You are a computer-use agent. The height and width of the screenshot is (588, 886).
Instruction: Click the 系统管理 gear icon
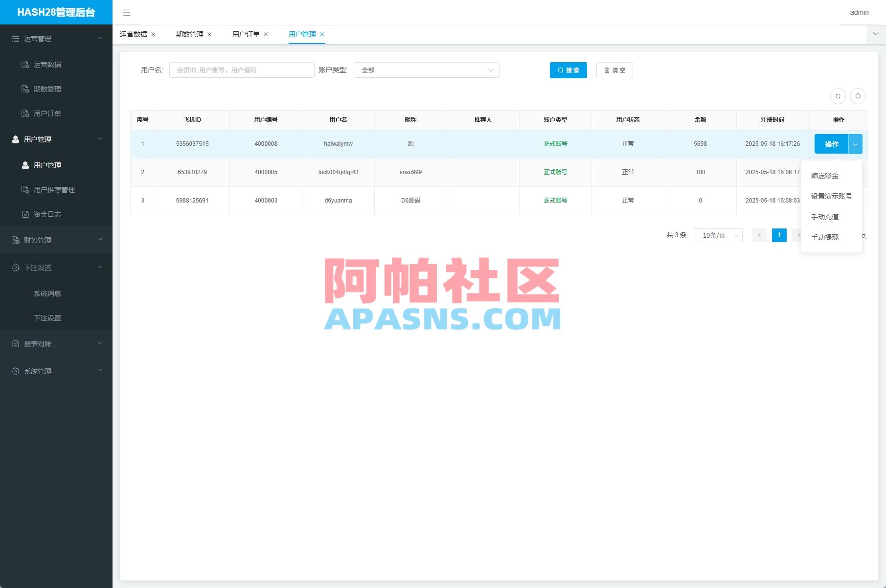pos(15,371)
